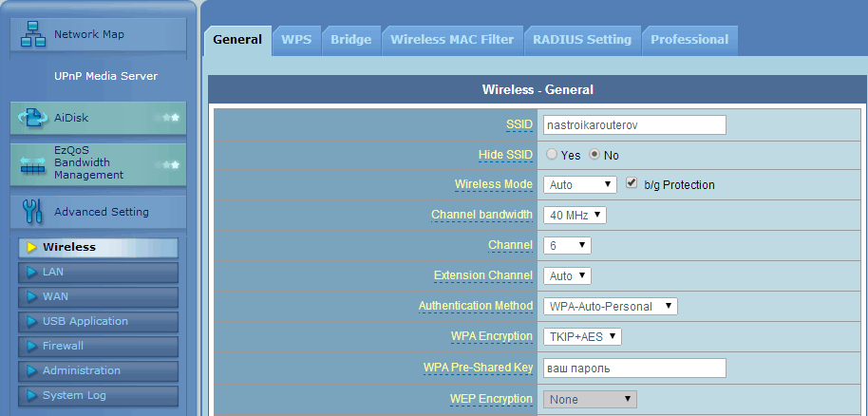Image resolution: width=868 pixels, height=416 pixels.
Task: Click the arrow icon beside Firewall
Action: tap(31, 346)
